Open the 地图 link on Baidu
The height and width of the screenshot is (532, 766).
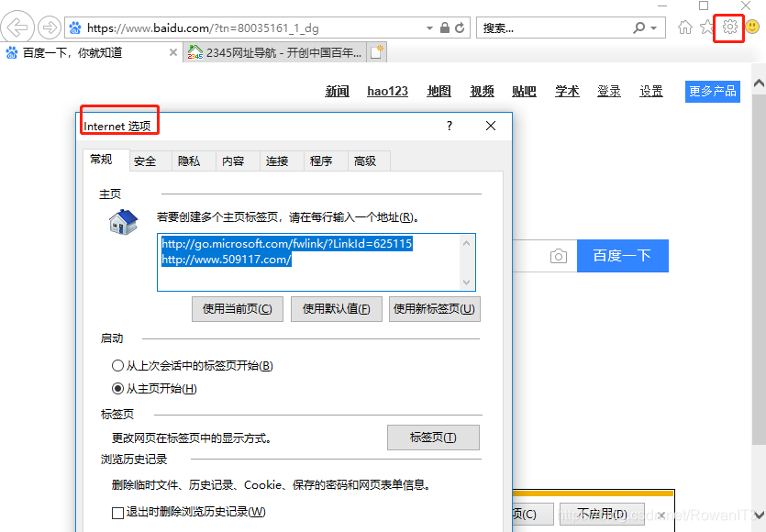click(x=439, y=91)
